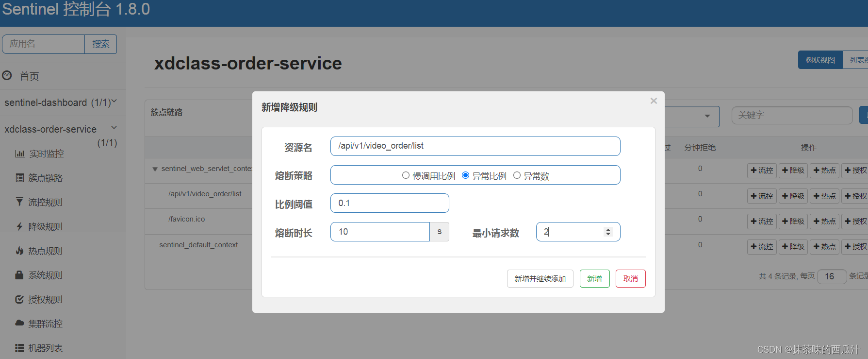Screen dimensions: 868x359
Task: Click 降级 button in /favicon.ico row
Action: 793,221
